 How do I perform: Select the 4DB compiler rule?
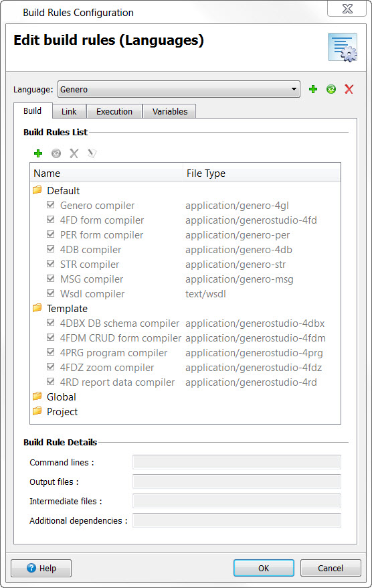point(91,250)
